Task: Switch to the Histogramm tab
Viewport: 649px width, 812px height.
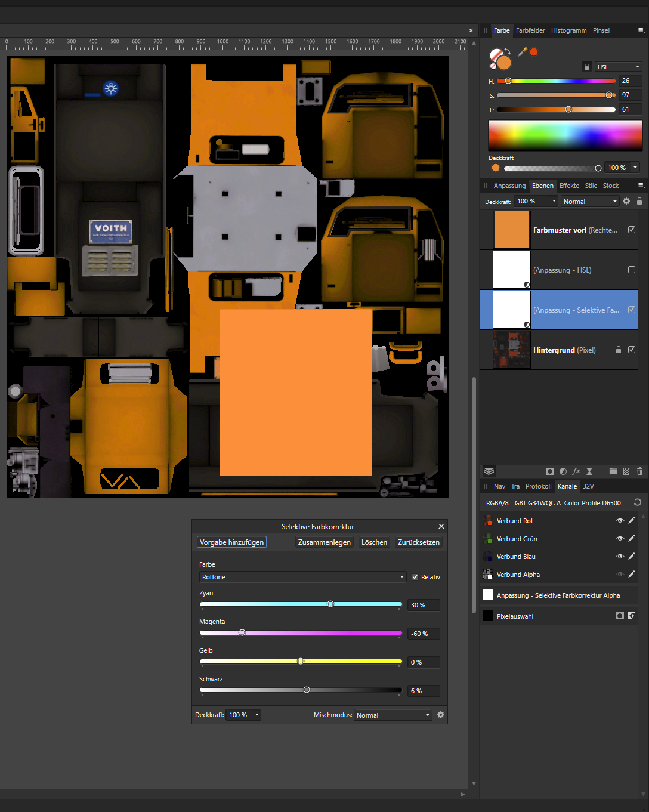Action: [x=568, y=30]
